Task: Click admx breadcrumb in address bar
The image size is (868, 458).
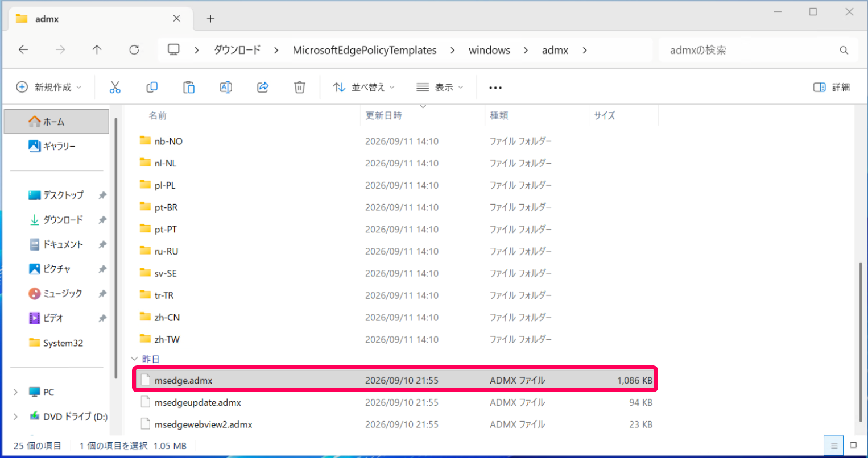Action: click(x=555, y=50)
